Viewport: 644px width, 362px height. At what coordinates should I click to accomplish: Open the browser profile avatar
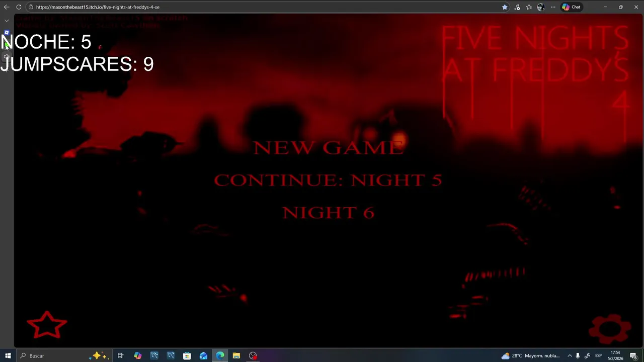pos(540,7)
